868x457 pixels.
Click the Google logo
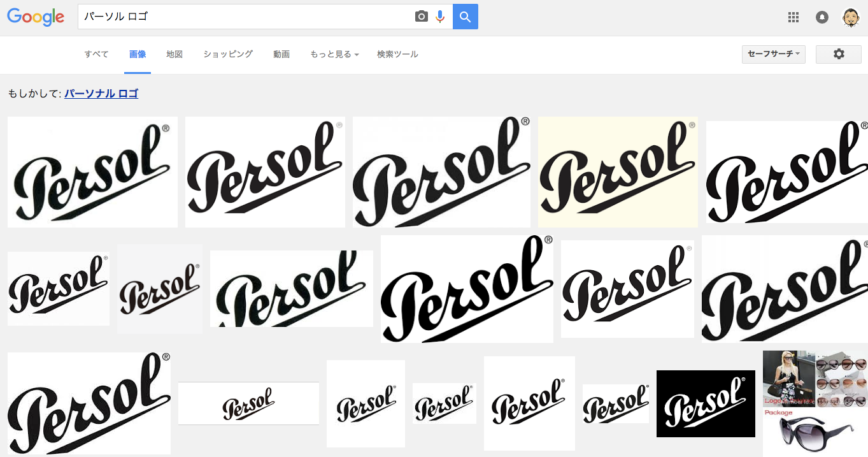click(36, 17)
